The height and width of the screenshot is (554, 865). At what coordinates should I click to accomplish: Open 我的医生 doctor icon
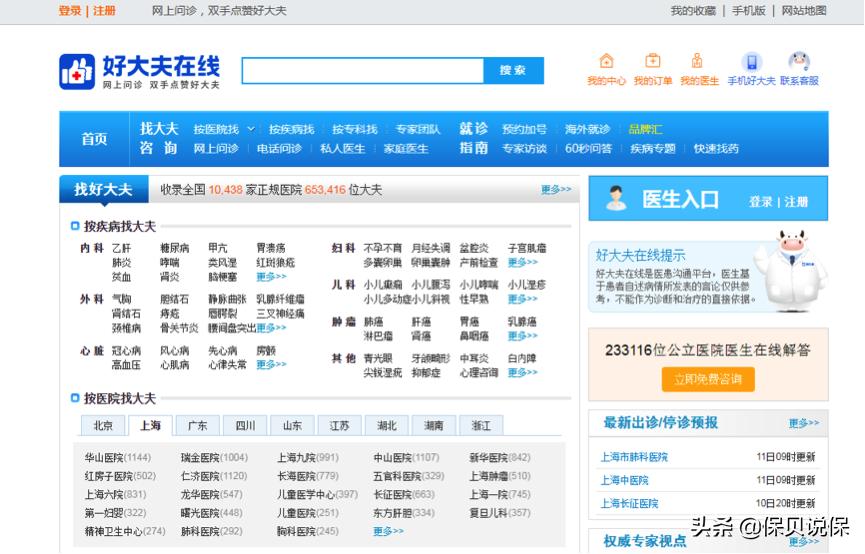(697, 61)
